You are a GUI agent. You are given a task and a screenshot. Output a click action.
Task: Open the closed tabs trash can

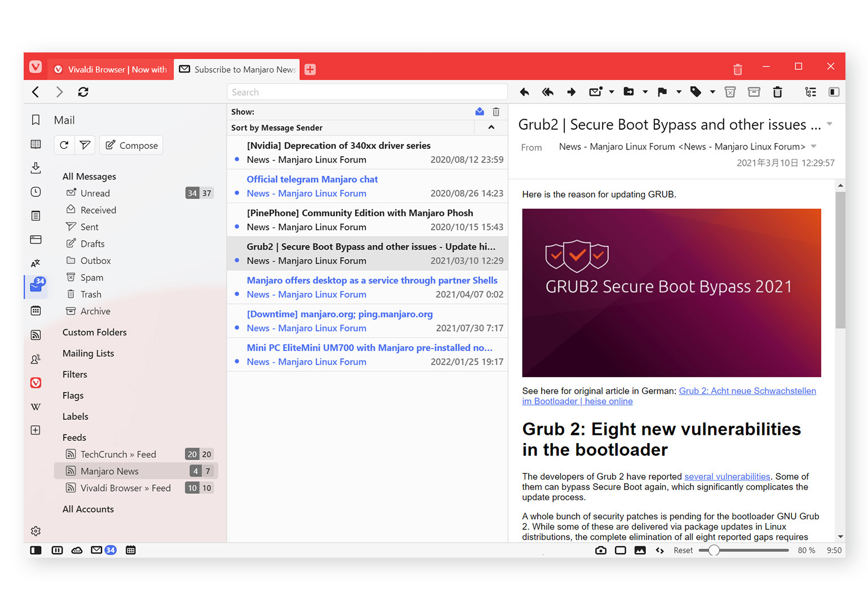point(737,69)
